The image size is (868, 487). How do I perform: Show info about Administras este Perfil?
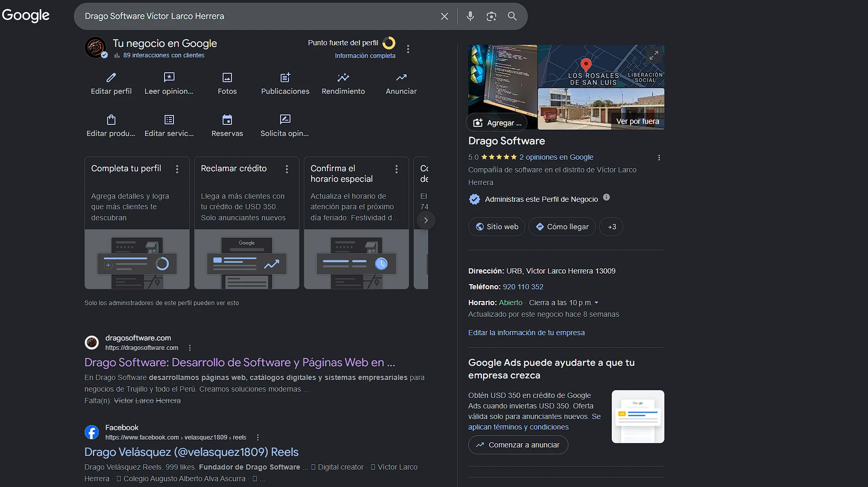point(606,197)
